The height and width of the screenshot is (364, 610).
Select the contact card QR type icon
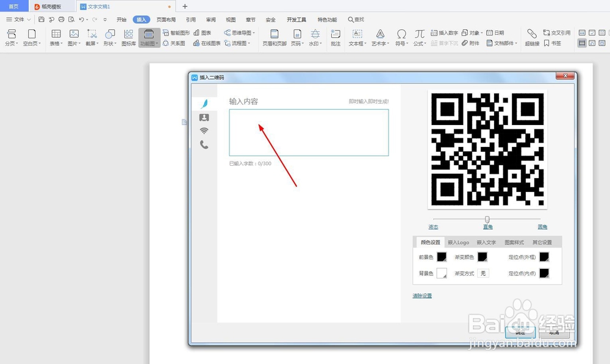pos(204,118)
